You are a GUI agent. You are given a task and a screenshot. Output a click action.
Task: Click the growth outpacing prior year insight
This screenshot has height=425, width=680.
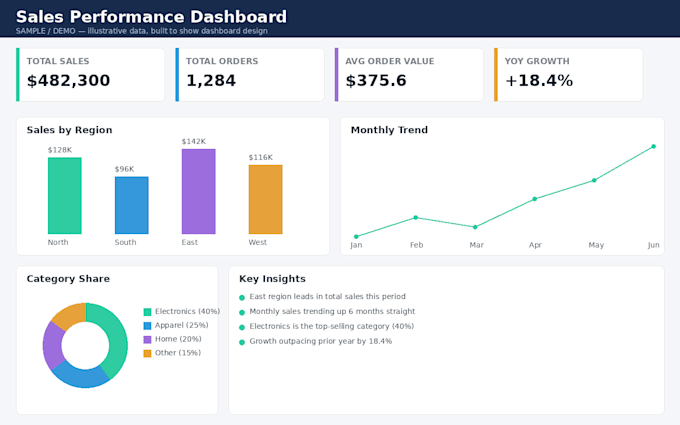[320, 341]
